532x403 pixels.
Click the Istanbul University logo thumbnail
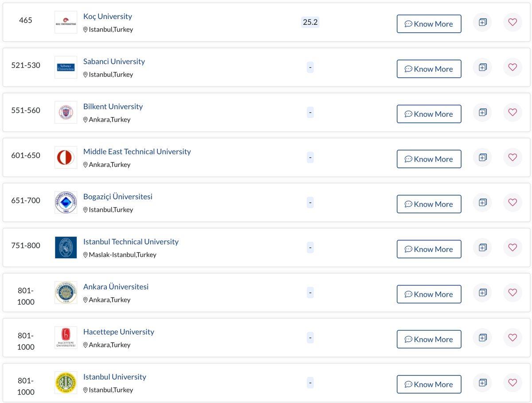tap(66, 383)
